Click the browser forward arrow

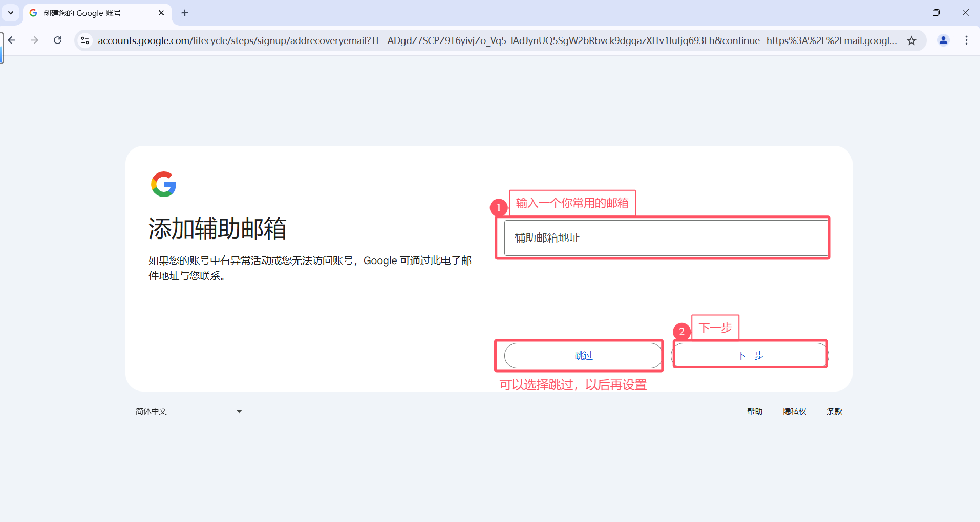click(x=34, y=40)
